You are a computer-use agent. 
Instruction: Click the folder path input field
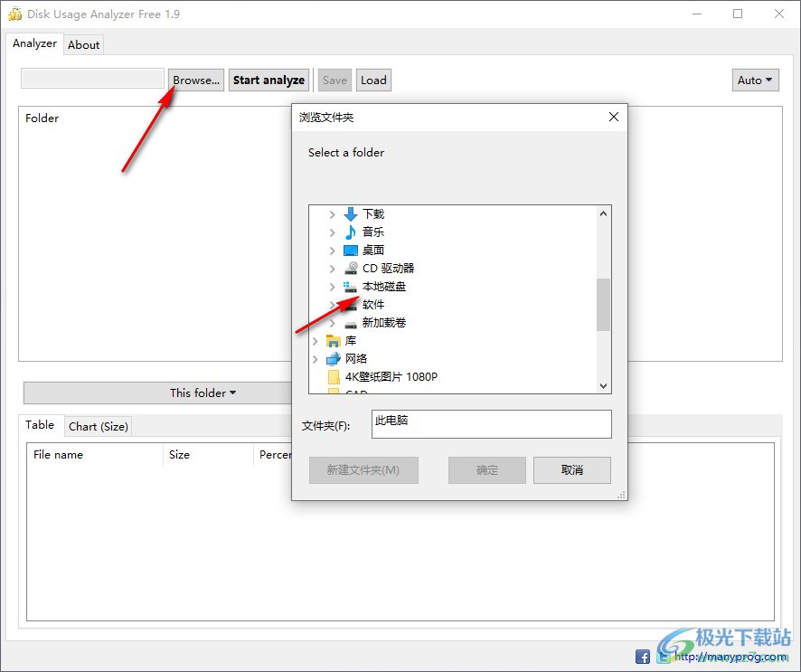click(92, 78)
